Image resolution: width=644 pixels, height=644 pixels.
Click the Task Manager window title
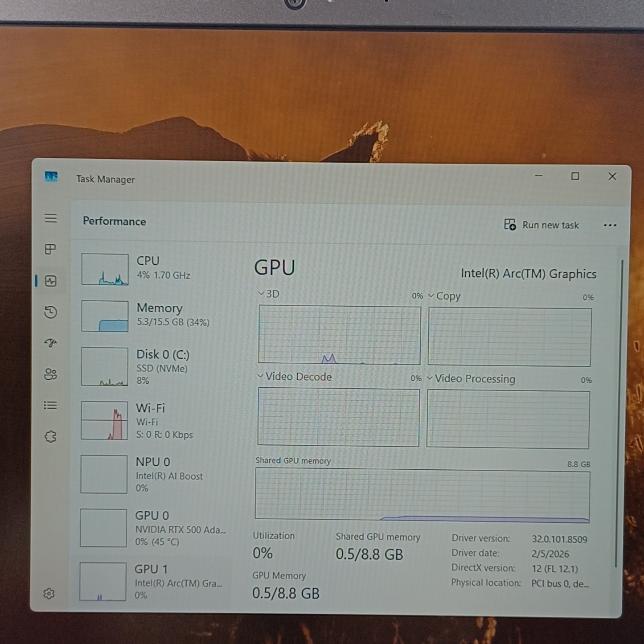[x=105, y=179]
